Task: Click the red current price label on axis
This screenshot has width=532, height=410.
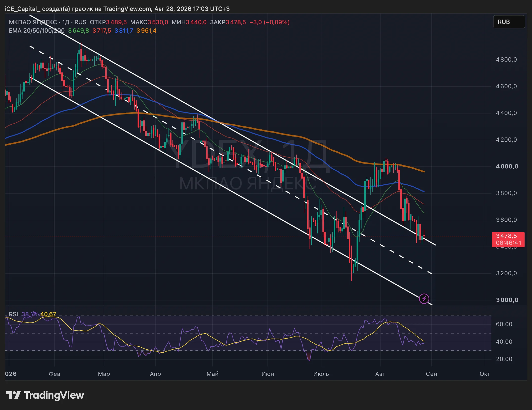Action: [508, 239]
